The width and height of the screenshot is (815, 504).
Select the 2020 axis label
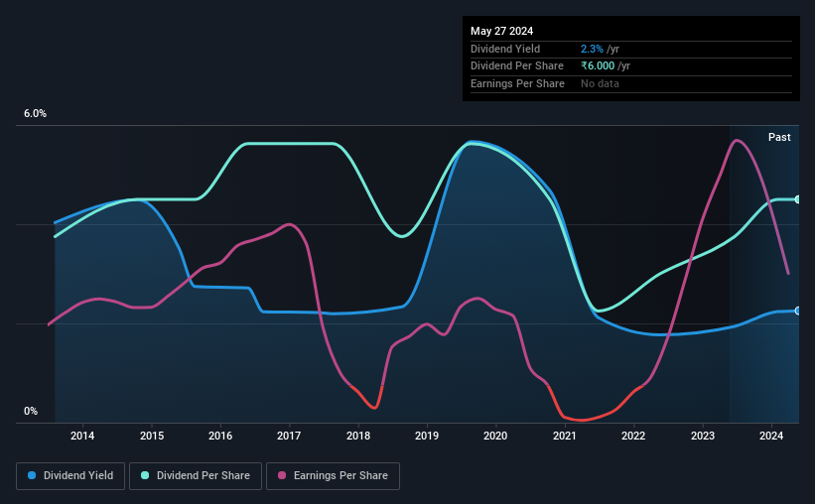click(495, 436)
